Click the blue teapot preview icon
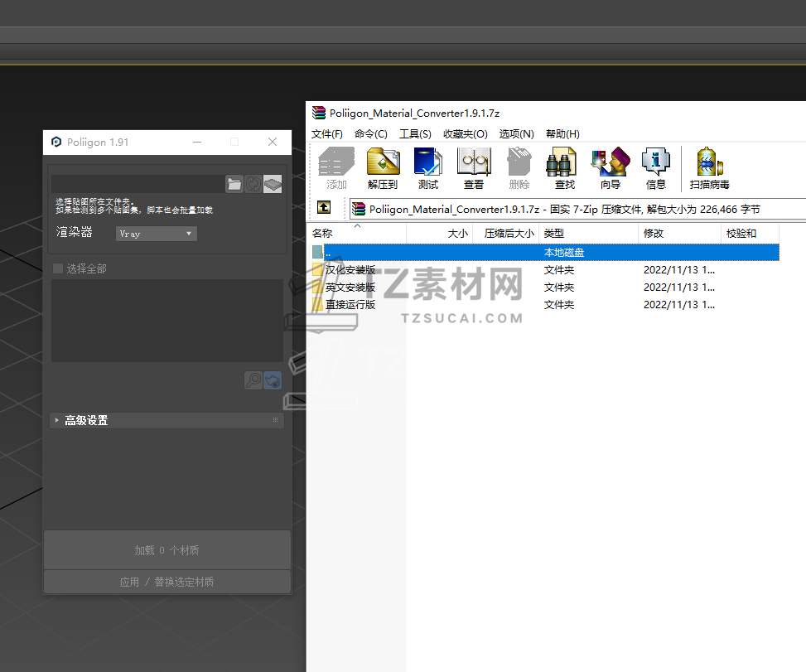 coord(273,380)
